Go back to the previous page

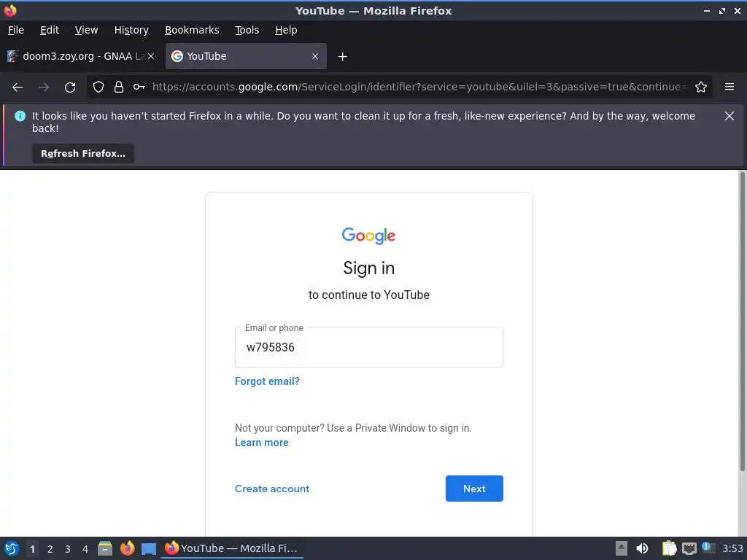click(x=18, y=87)
